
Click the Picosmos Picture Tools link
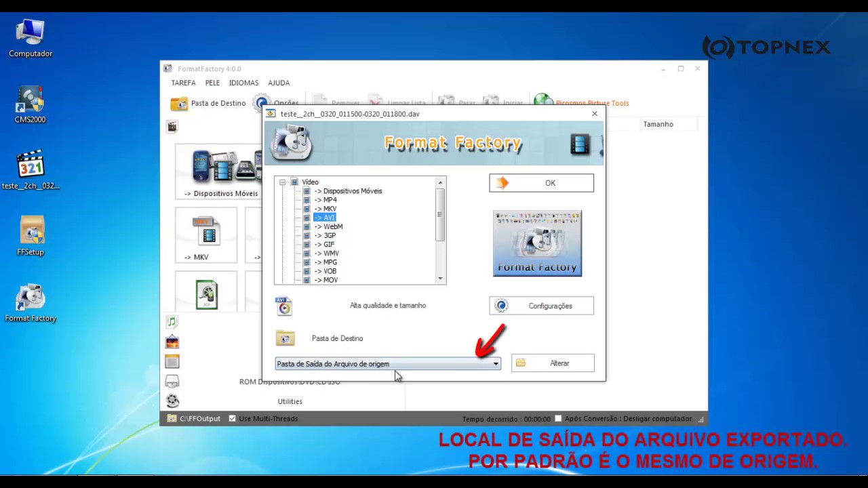point(592,103)
